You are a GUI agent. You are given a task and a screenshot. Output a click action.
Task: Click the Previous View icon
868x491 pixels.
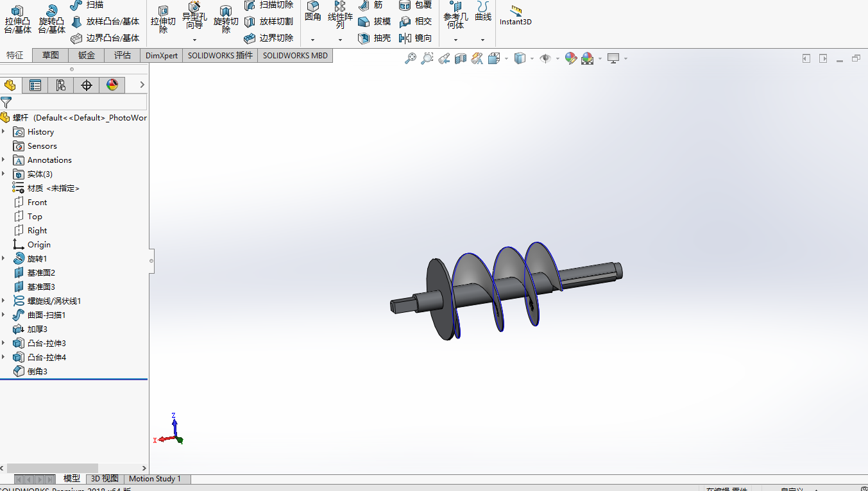pyautogui.click(x=444, y=58)
